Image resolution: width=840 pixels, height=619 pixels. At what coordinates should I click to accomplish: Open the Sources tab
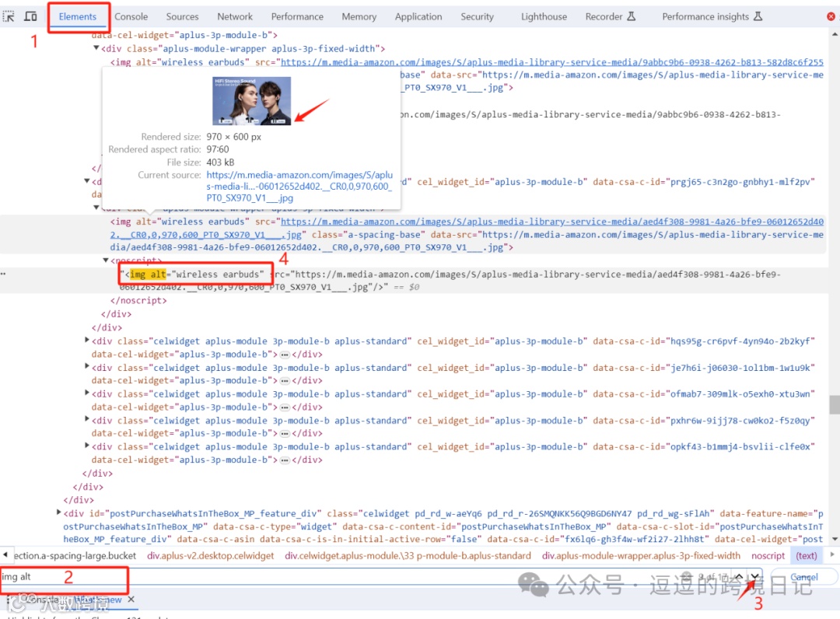pos(182,16)
